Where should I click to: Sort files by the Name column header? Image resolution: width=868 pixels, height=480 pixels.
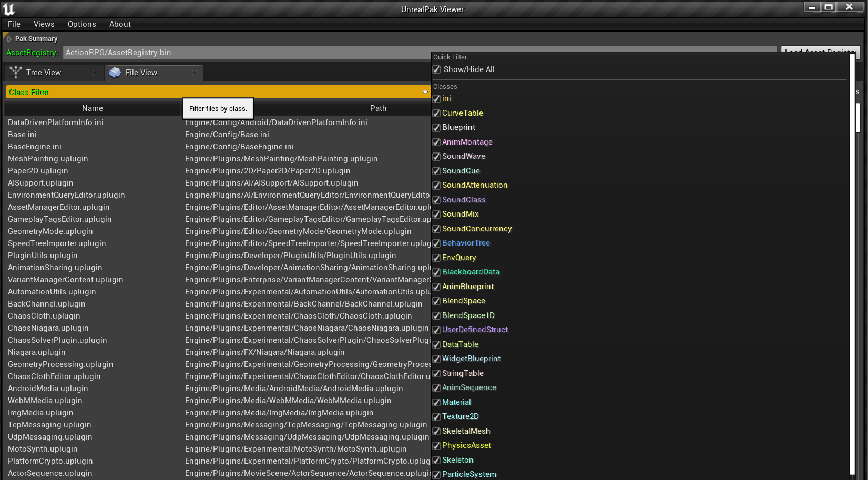coord(93,108)
